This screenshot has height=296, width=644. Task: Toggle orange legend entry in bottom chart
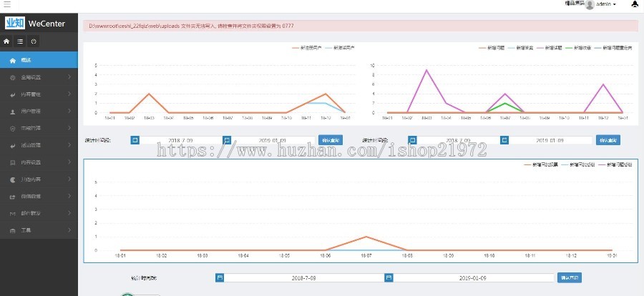pos(541,164)
